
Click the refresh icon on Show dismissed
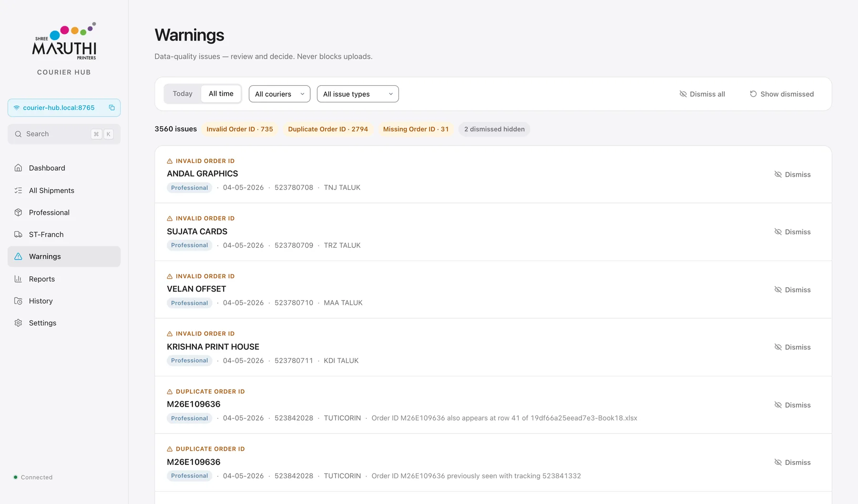753,94
